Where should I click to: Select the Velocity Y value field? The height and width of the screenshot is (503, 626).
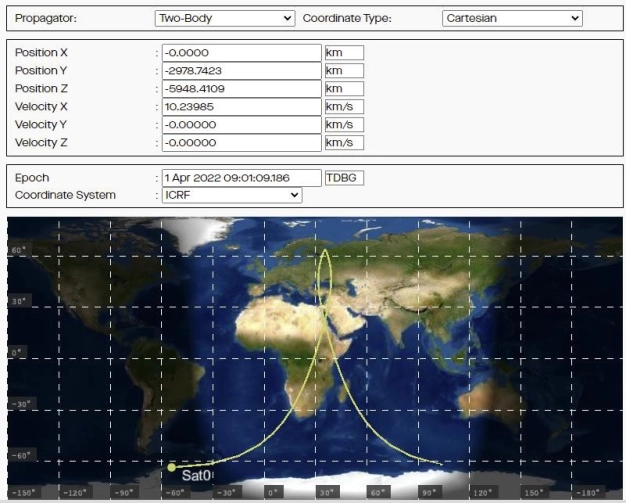[x=240, y=124]
